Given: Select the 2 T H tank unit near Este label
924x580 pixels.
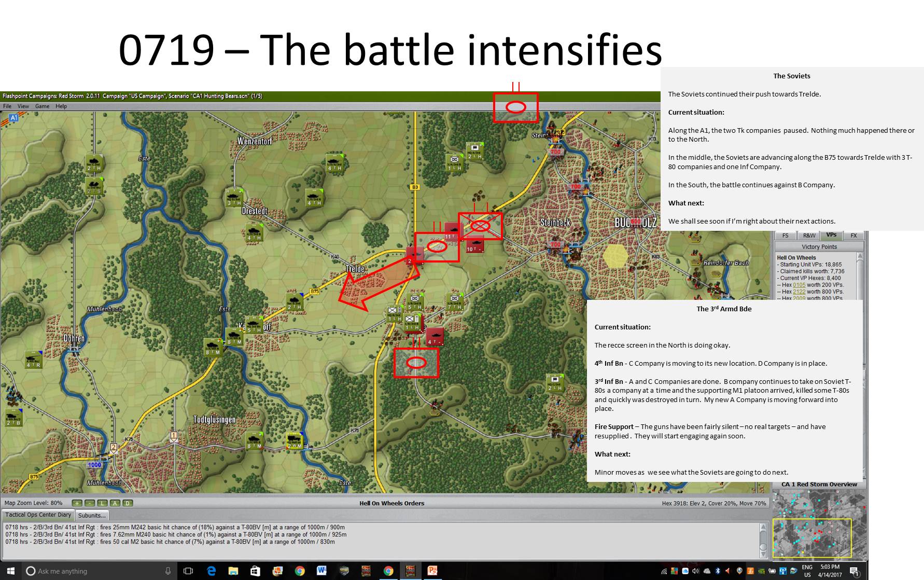Looking at the screenshot, I should coord(94,162).
